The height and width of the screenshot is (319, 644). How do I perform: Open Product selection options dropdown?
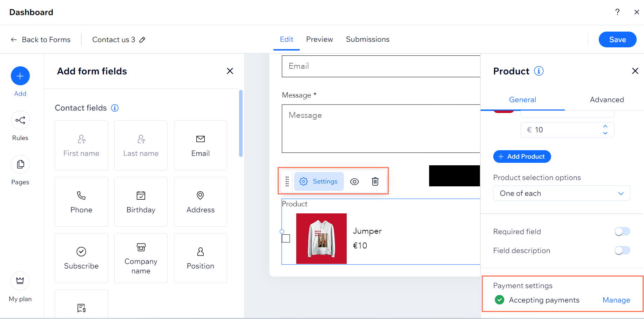[562, 193]
